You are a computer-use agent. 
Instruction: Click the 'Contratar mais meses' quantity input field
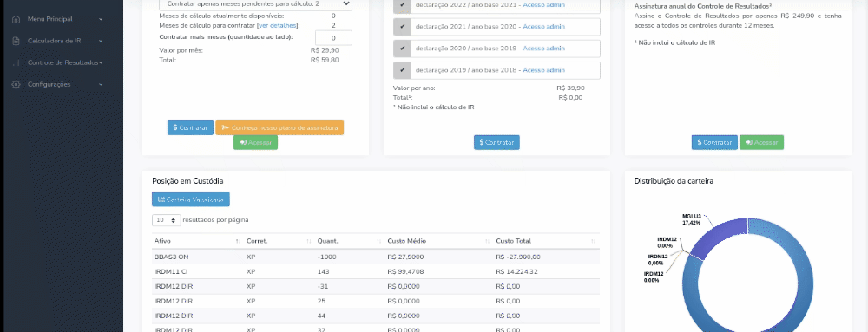click(333, 38)
